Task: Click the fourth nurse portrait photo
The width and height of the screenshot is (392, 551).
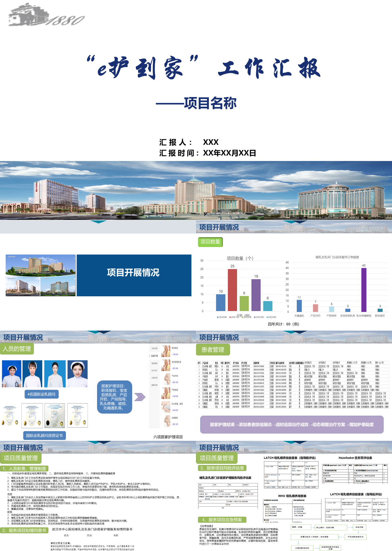Action: [77, 374]
